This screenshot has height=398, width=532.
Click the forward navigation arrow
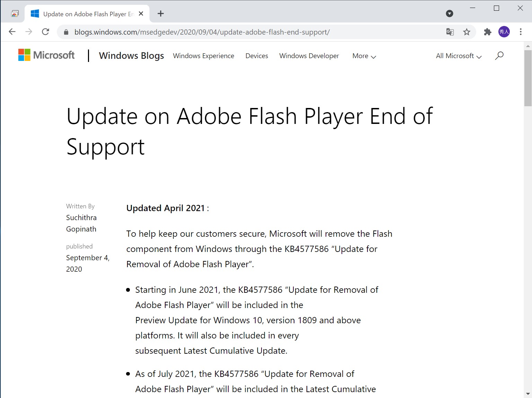[x=29, y=32]
